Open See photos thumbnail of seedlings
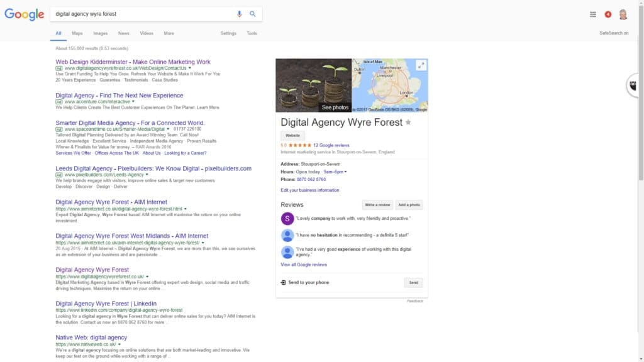This screenshot has width=644, height=362. (313, 85)
